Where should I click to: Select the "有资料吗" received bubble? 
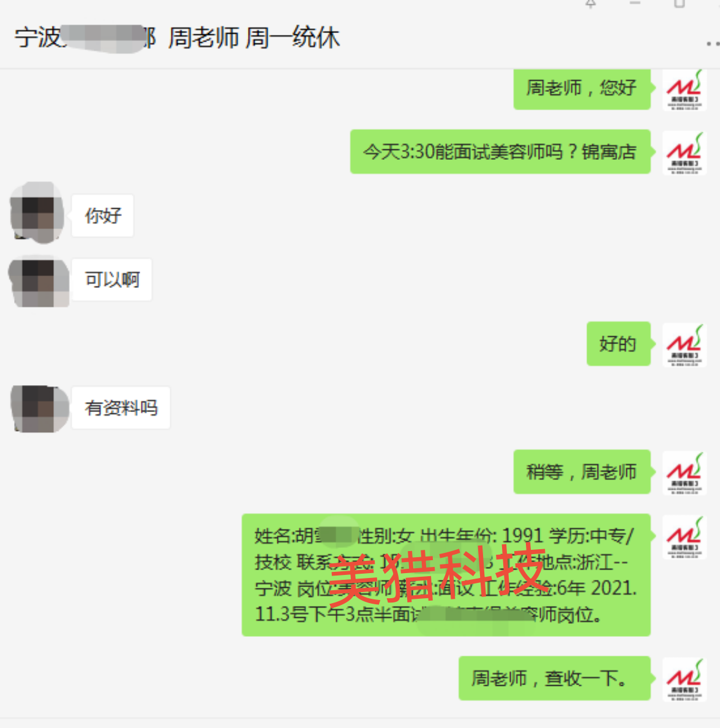(x=121, y=408)
